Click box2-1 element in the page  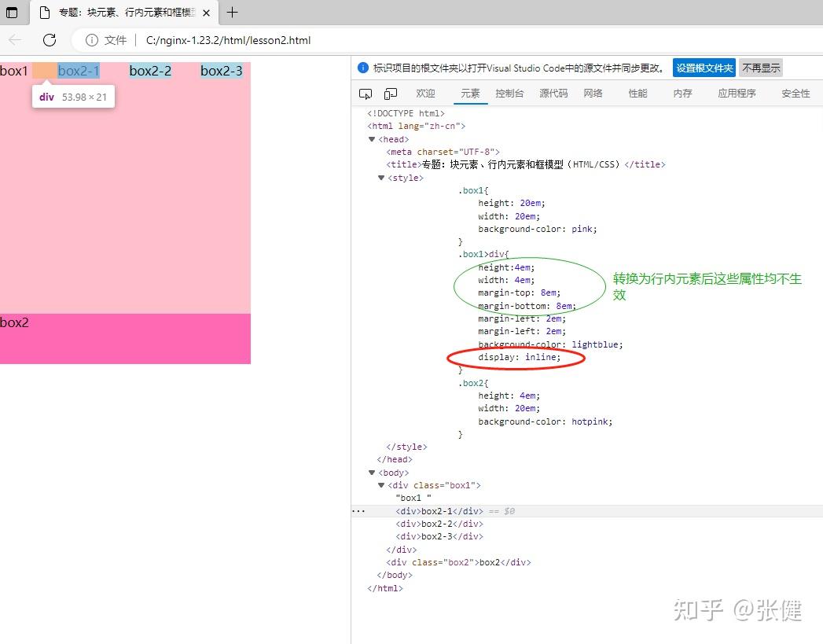78,70
